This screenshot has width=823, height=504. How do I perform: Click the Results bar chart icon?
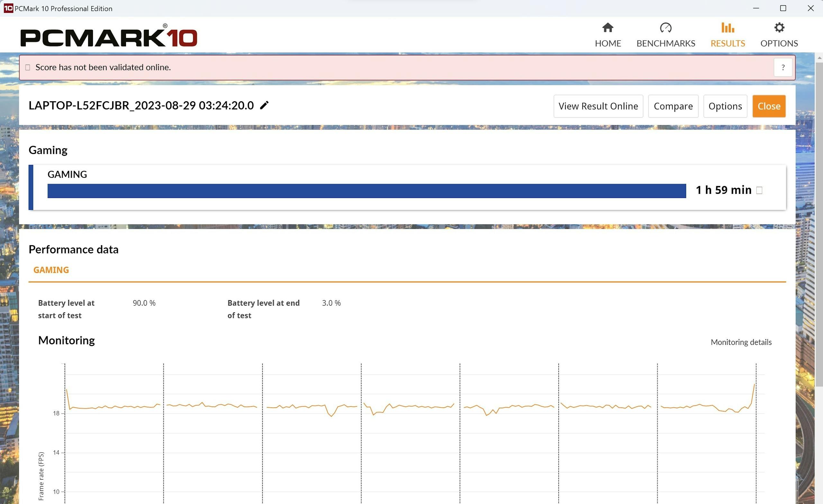coord(728,28)
